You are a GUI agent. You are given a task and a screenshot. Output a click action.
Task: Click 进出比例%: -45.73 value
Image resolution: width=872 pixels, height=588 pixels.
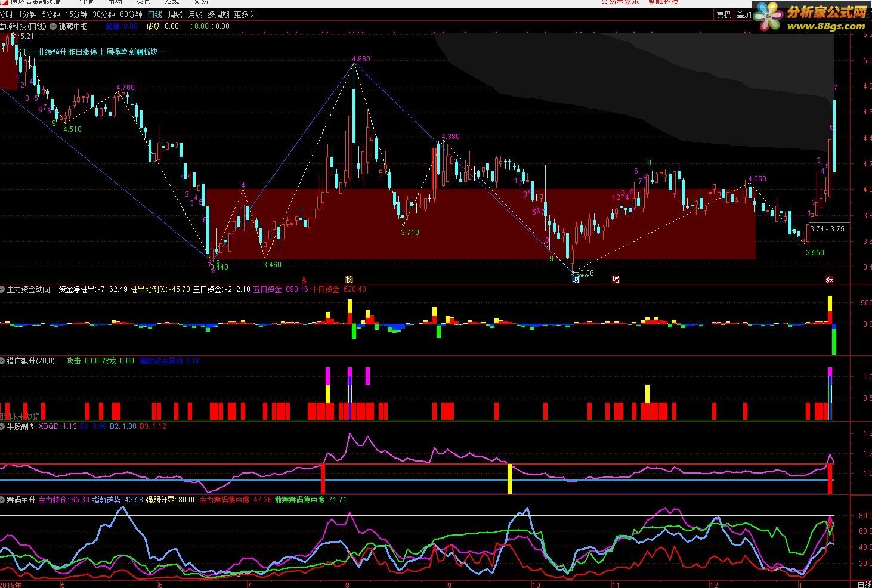[161, 289]
